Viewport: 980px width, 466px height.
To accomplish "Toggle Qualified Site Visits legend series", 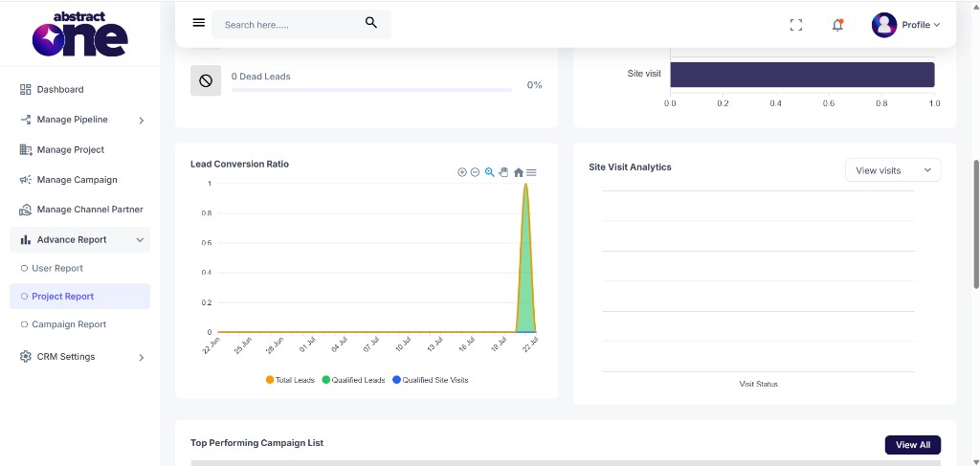I will 430,380.
